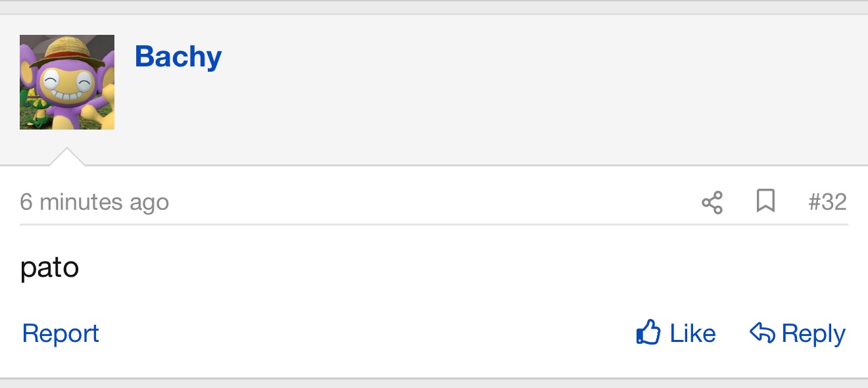Click the post text "pato"
Image resolution: width=868 pixels, height=388 pixels.
[50, 268]
